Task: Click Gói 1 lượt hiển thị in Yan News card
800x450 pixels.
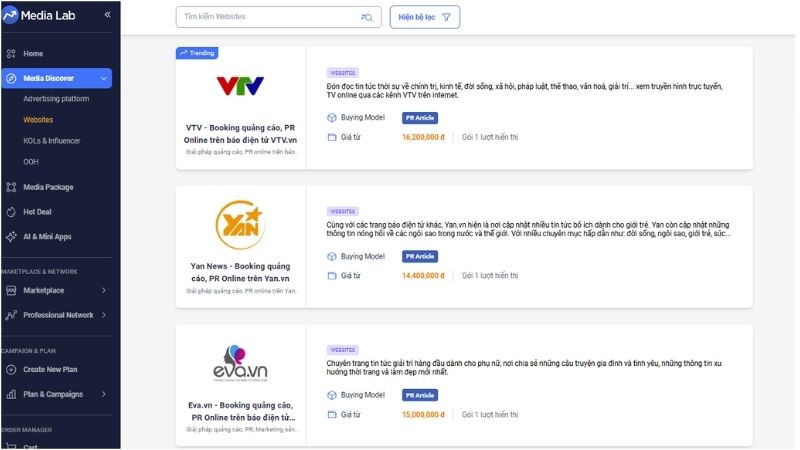Action: pyautogui.click(x=490, y=276)
